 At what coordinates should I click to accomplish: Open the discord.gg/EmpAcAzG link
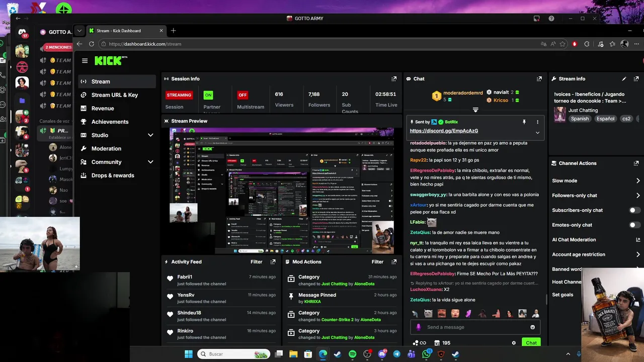click(444, 131)
